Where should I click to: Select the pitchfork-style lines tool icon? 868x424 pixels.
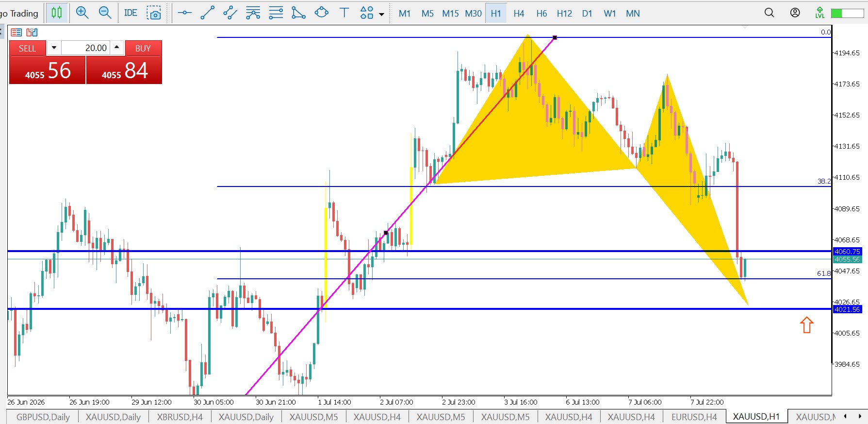(x=253, y=13)
